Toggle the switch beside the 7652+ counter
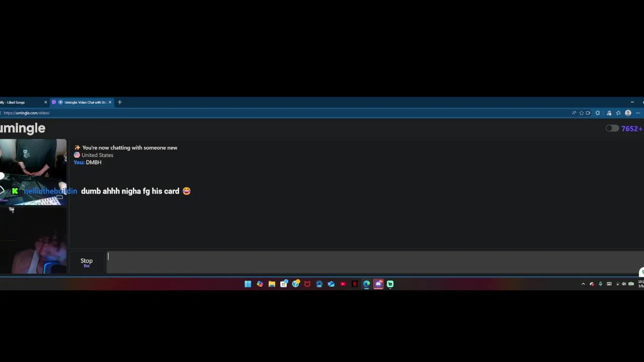The image size is (644, 362). tap(612, 128)
